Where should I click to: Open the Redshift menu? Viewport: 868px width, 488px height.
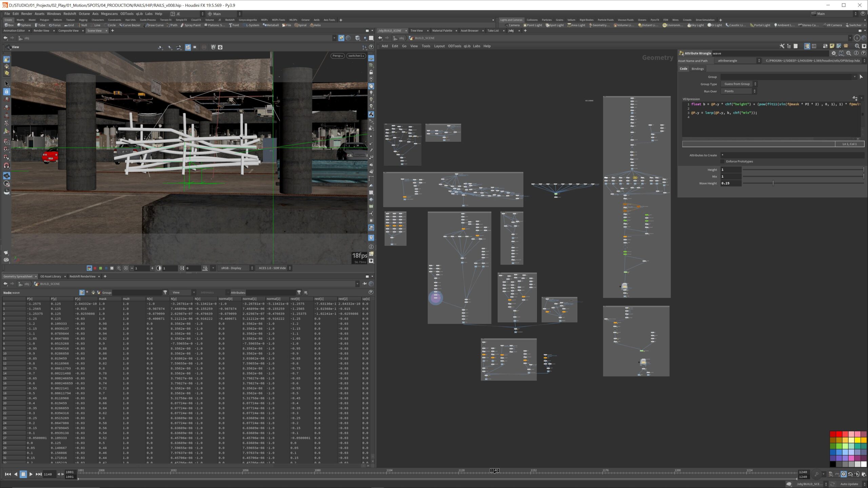pyautogui.click(x=70, y=14)
